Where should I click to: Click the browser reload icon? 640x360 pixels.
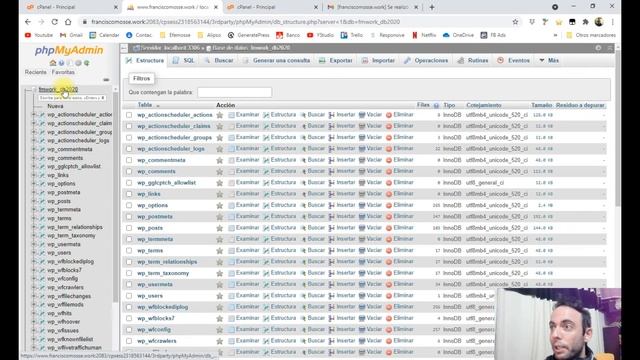(54, 22)
